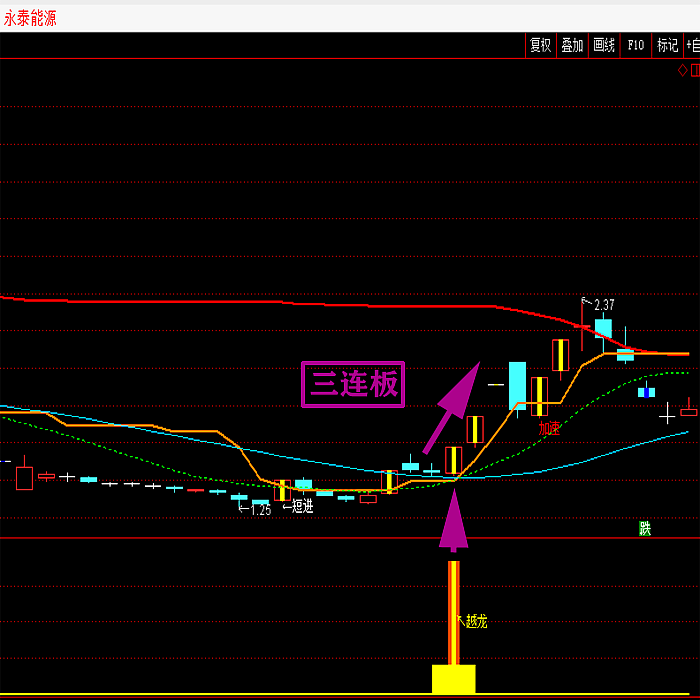Click the 复权 toolbar button
This screenshot has height=700, width=700.
click(540, 45)
